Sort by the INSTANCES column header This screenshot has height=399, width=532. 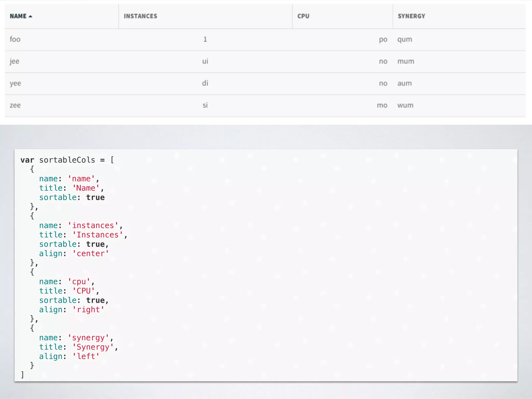(140, 16)
